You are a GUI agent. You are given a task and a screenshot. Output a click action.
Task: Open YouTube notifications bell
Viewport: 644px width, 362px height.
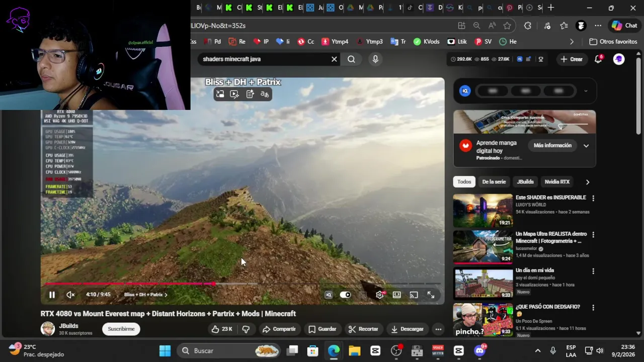click(598, 59)
